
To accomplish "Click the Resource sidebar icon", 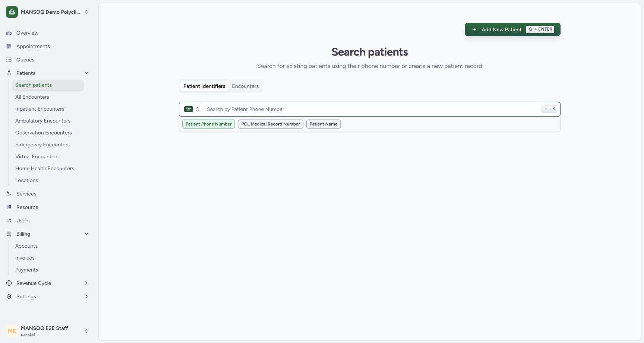I will click(9, 207).
